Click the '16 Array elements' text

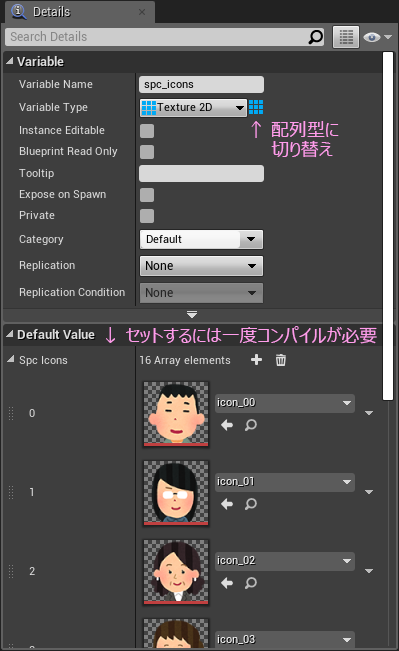tap(185, 360)
